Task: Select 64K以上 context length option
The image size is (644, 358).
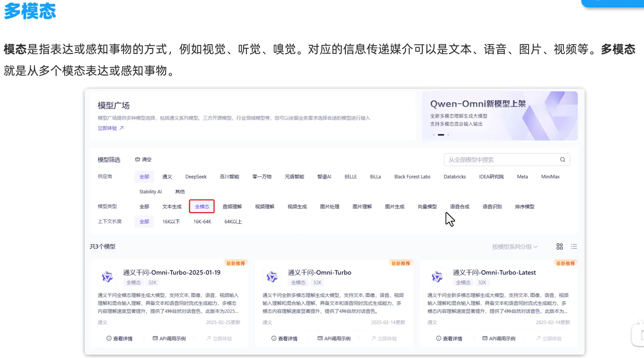Action: 233,221
